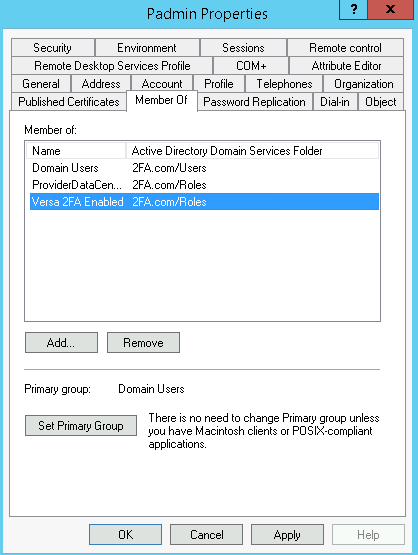The height and width of the screenshot is (555, 418).
Task: Select the Domain Users group row
Action: (x=204, y=168)
